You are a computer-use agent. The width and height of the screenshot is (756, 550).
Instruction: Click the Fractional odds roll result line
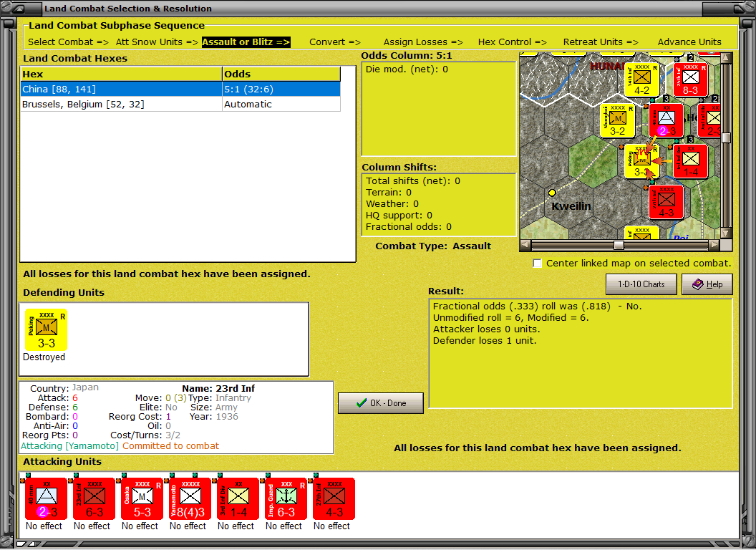click(537, 307)
